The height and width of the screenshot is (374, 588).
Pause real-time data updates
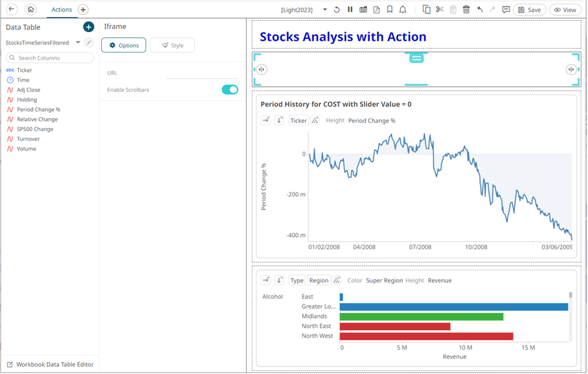350,10
